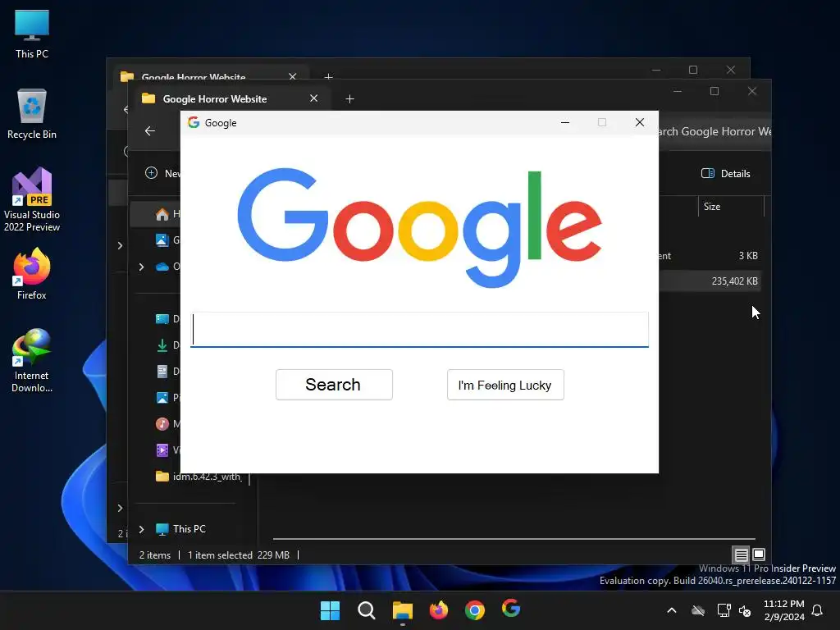
Task: Close the front Google Horror Website tab
Action: (x=314, y=98)
